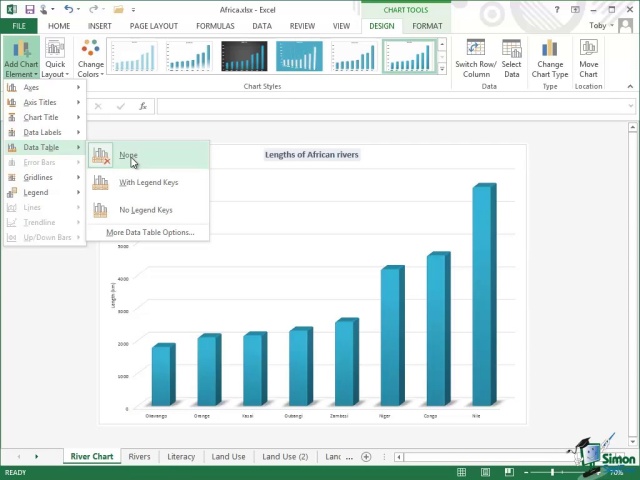
Task: Click the Save icon in the Quick Access toolbar
Action: [x=30, y=10]
